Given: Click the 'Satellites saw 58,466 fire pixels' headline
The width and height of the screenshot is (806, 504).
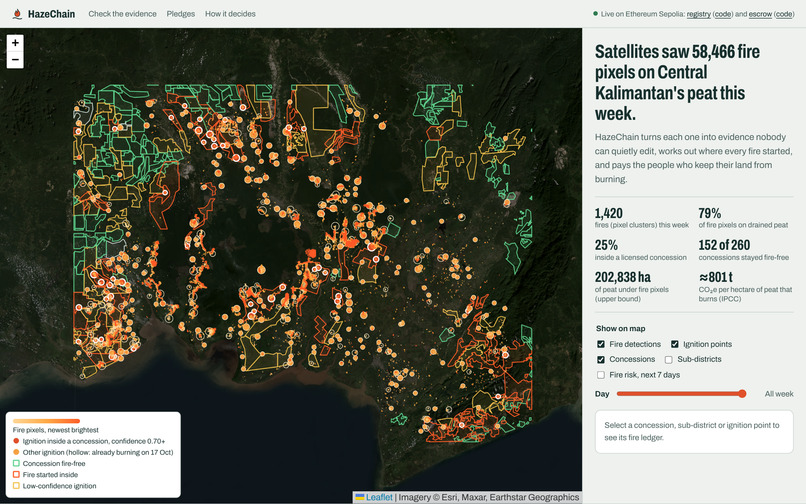Looking at the screenshot, I should (x=677, y=82).
